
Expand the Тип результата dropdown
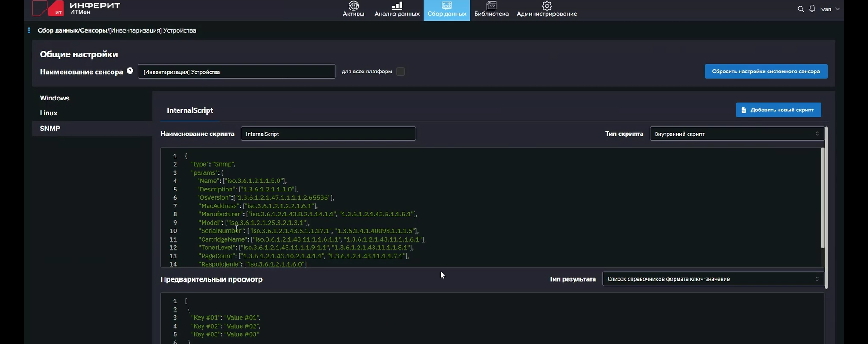point(713,279)
